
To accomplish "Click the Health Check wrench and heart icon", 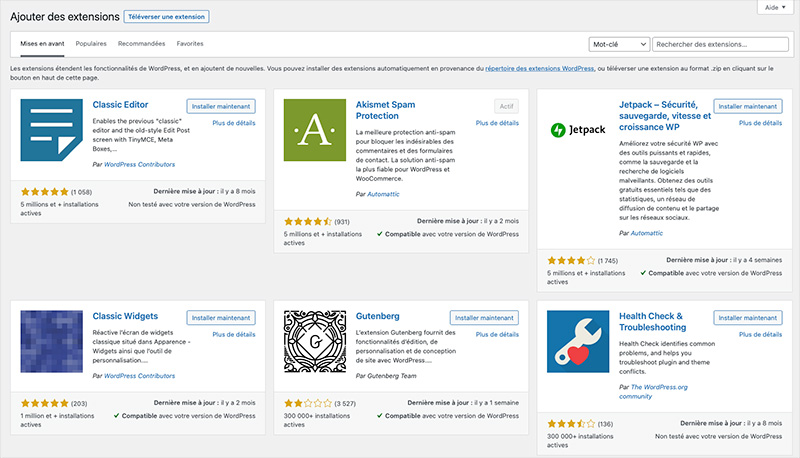I will point(578,341).
